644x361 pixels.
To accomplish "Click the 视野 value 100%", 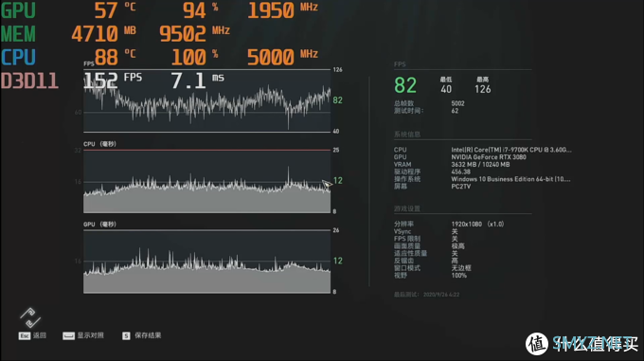I will 458,276.
